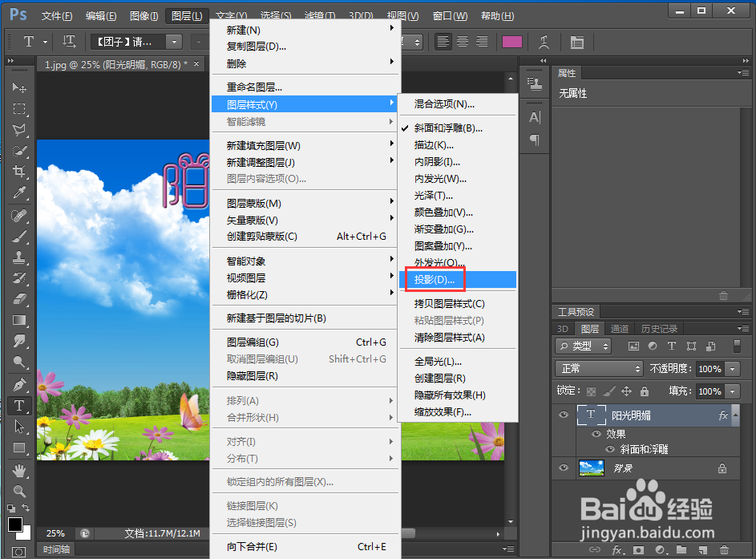Select the Move tool
Screen dimensions: 756x559
19,87
